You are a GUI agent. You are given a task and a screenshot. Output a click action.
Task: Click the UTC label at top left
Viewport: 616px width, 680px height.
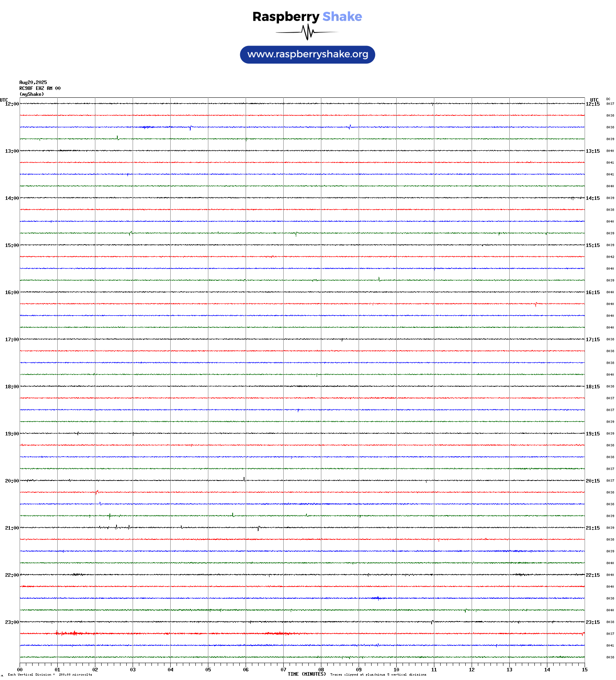tap(4, 100)
